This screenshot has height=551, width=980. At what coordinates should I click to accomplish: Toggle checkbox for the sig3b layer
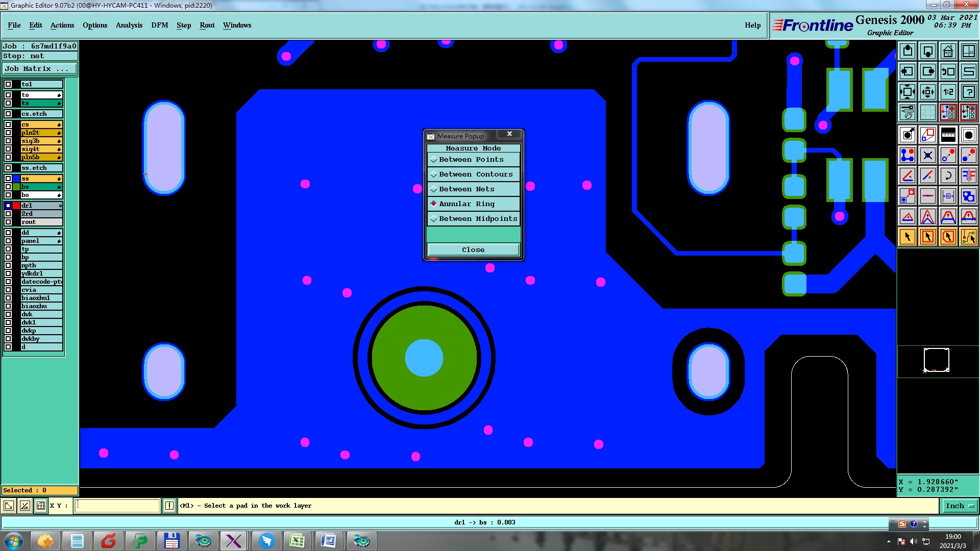8,141
